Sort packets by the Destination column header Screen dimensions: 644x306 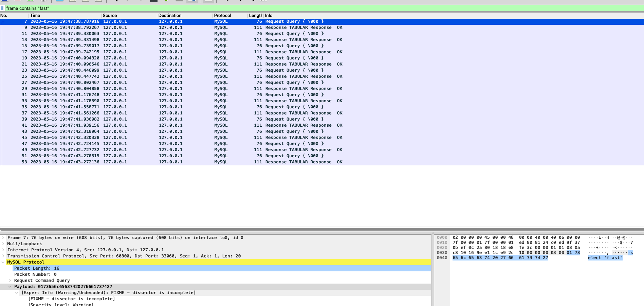(185, 15)
